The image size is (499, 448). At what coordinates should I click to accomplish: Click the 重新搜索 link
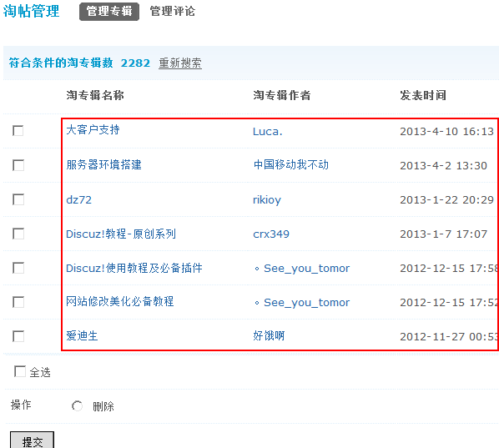(180, 63)
